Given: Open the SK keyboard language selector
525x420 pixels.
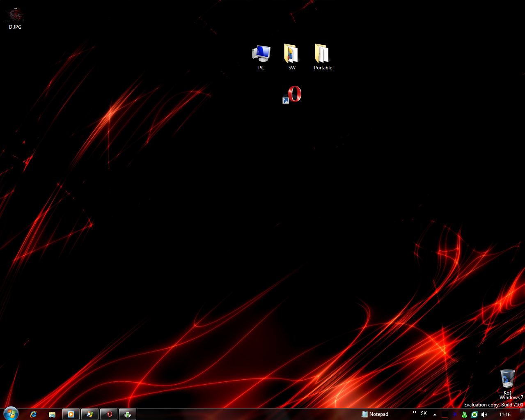Looking at the screenshot, I should 424,413.
